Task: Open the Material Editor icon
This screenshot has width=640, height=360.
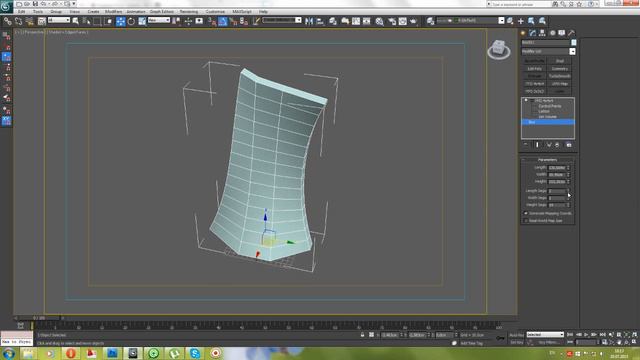Action: click(380, 21)
